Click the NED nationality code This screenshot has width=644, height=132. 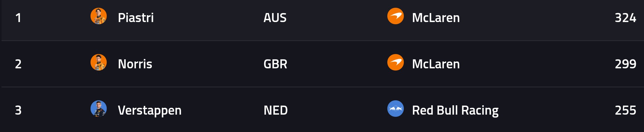276,110
